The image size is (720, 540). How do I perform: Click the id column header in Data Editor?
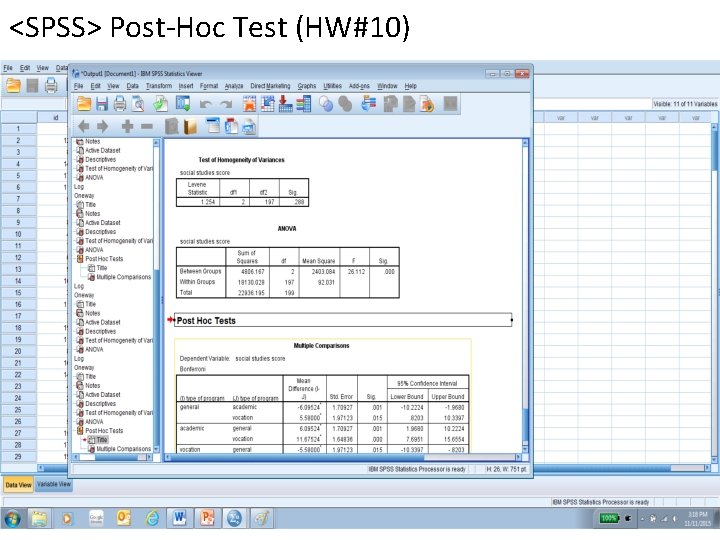56,118
